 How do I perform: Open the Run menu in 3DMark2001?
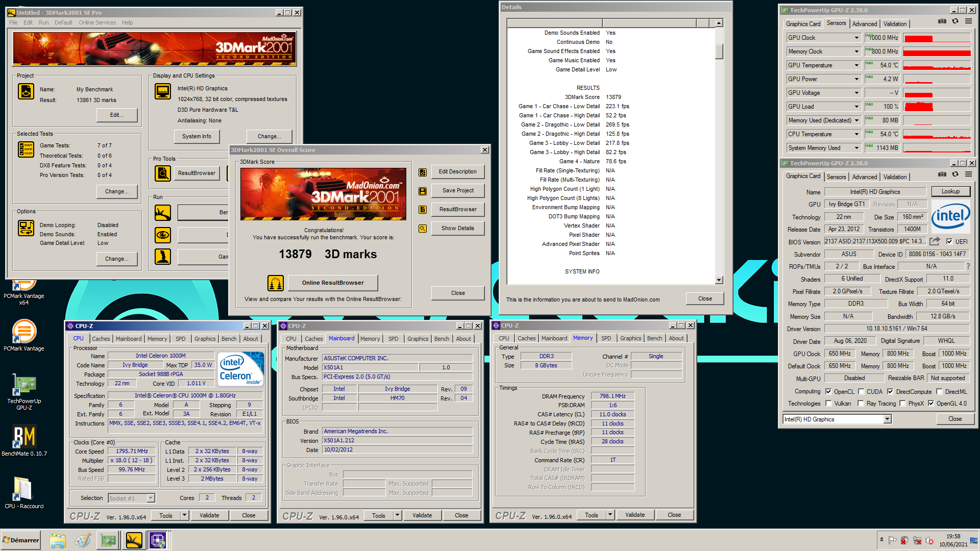tap(44, 22)
